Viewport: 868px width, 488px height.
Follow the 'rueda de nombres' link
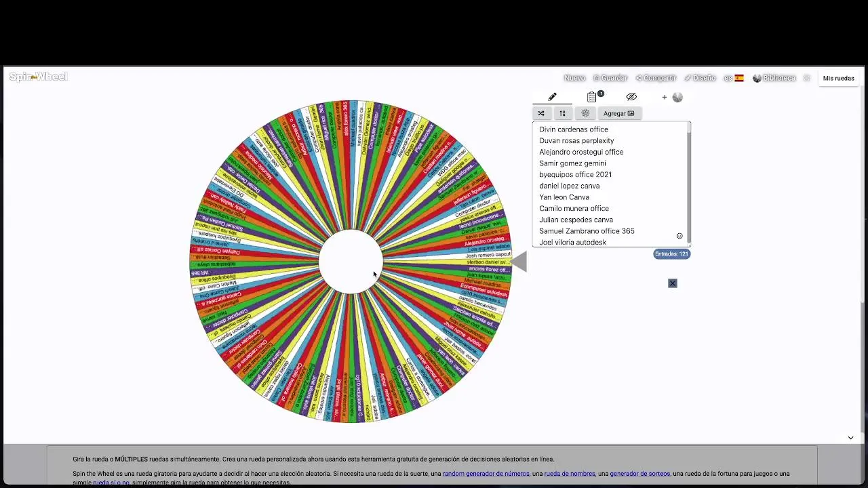point(570,474)
